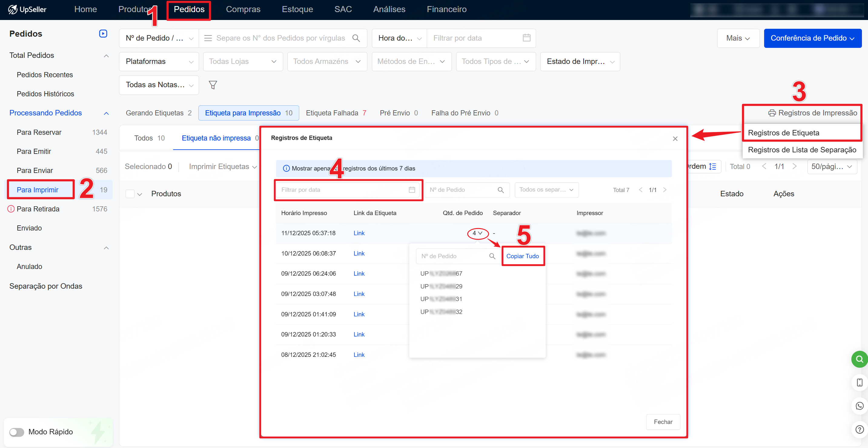Screen dimensions: 868x448
Task: Click calendar icon in dialog date filter
Action: (412, 190)
